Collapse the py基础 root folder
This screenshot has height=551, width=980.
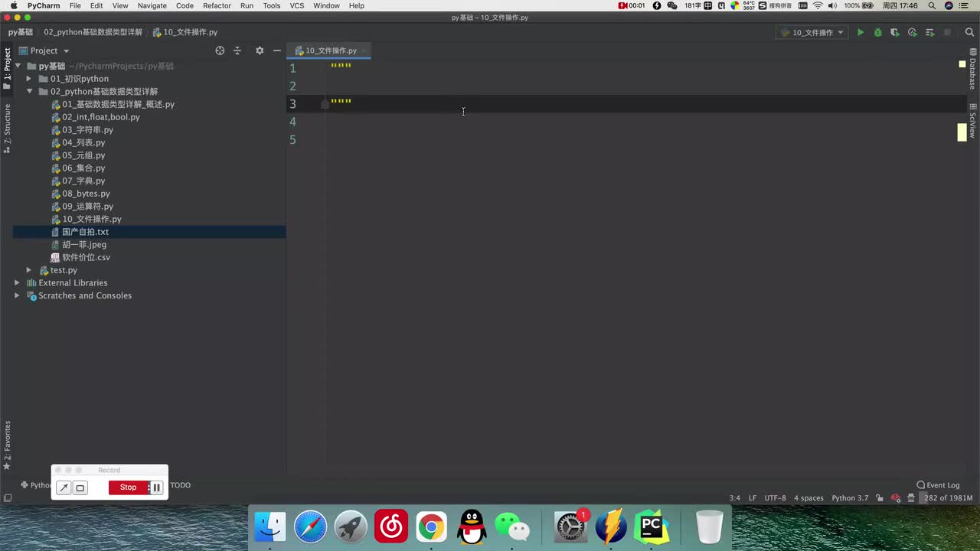(18, 66)
